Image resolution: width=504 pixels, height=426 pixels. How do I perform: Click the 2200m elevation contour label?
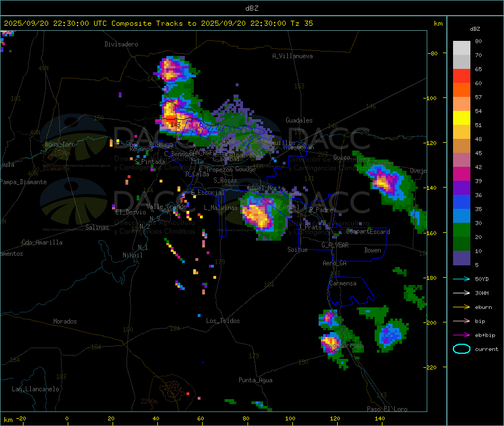(149, 401)
